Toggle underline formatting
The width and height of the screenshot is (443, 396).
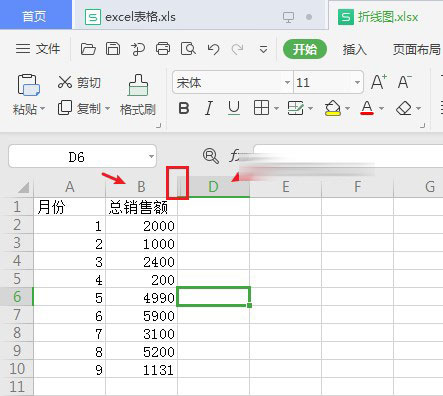pos(234,108)
